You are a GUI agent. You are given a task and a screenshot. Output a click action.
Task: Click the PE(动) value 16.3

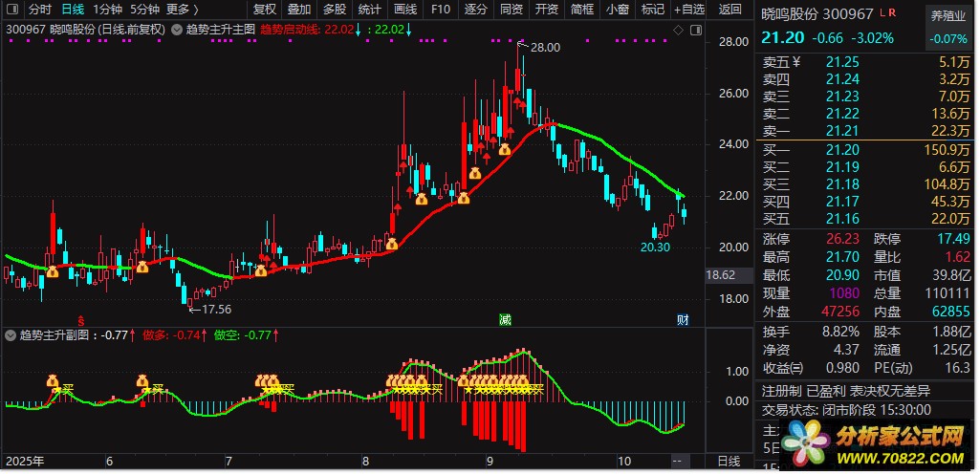point(958,367)
